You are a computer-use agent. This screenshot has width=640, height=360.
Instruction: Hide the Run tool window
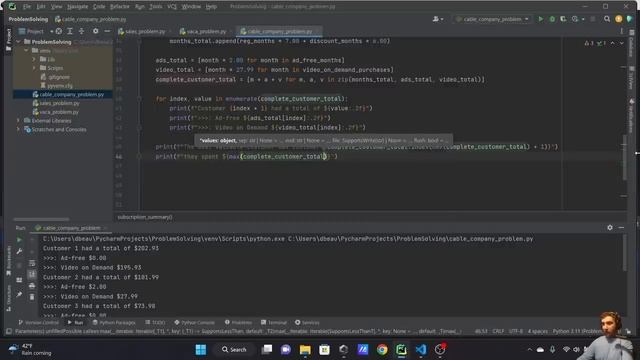pyautogui.click(x=621, y=228)
